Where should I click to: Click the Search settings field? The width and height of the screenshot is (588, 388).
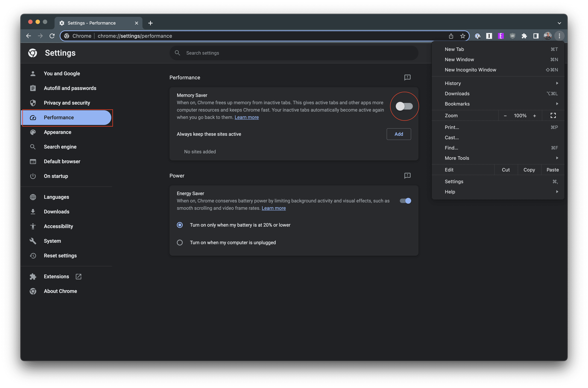point(294,53)
